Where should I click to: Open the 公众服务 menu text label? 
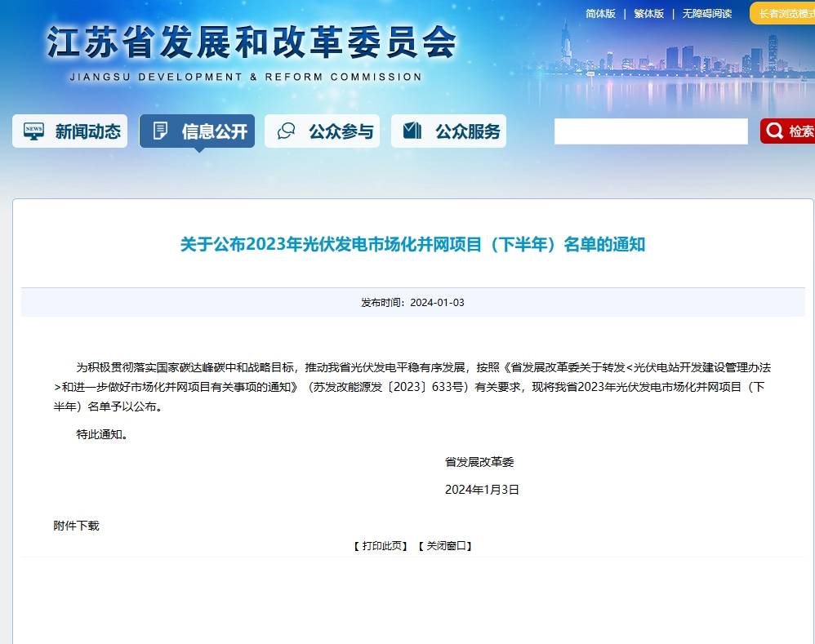467,131
